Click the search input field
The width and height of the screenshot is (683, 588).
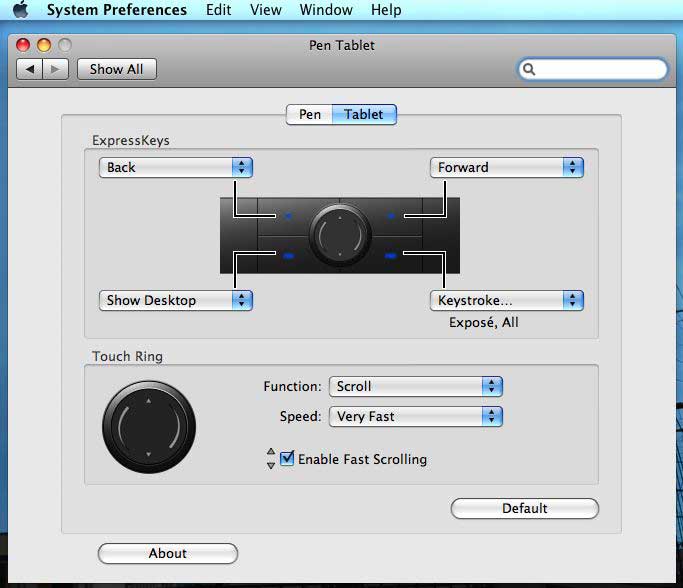pyautogui.click(x=593, y=69)
